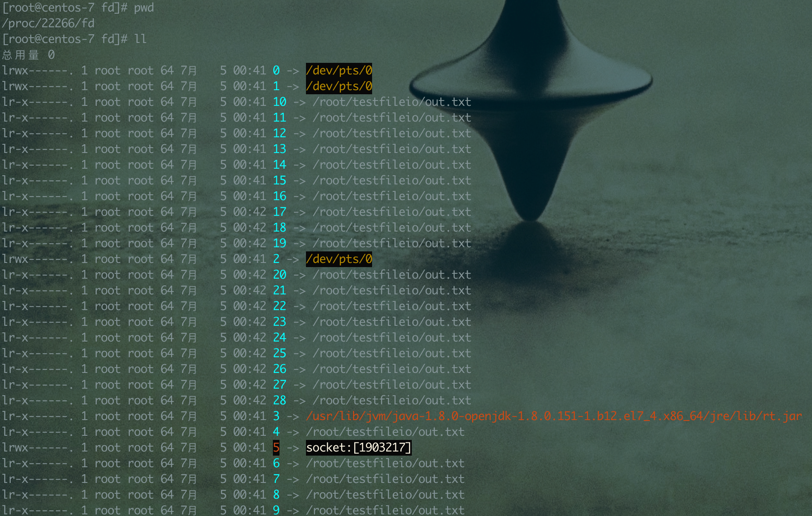This screenshot has width=812, height=516.
Task: Click out.txt path for descriptor 13
Action: pos(392,149)
